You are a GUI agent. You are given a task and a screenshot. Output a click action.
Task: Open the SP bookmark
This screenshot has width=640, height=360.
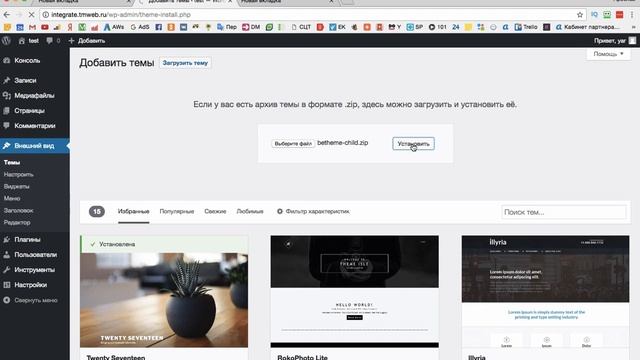click(x=415, y=27)
